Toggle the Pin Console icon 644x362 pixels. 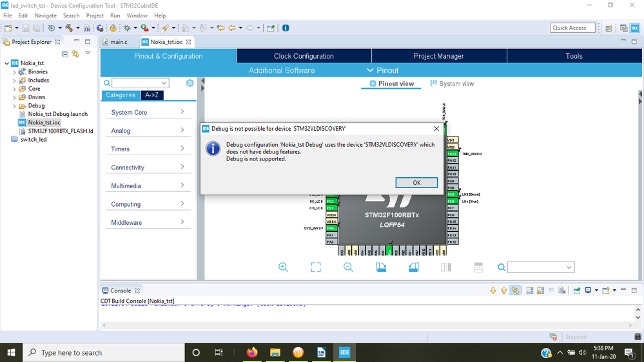(x=577, y=291)
